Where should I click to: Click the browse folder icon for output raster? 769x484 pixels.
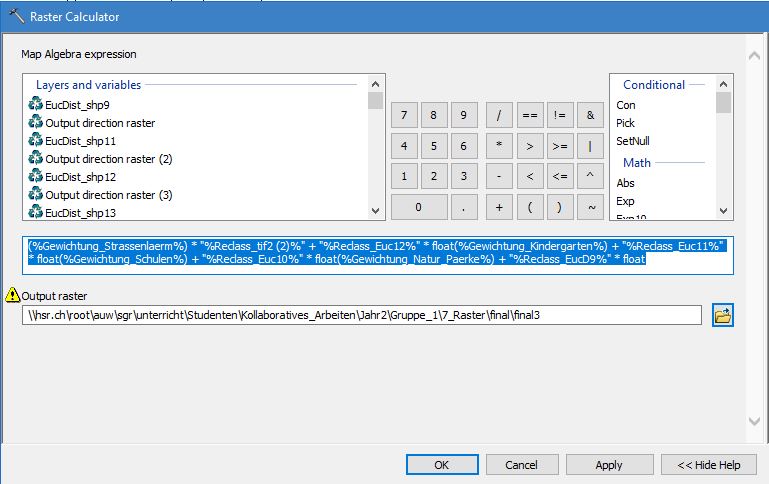click(x=723, y=316)
